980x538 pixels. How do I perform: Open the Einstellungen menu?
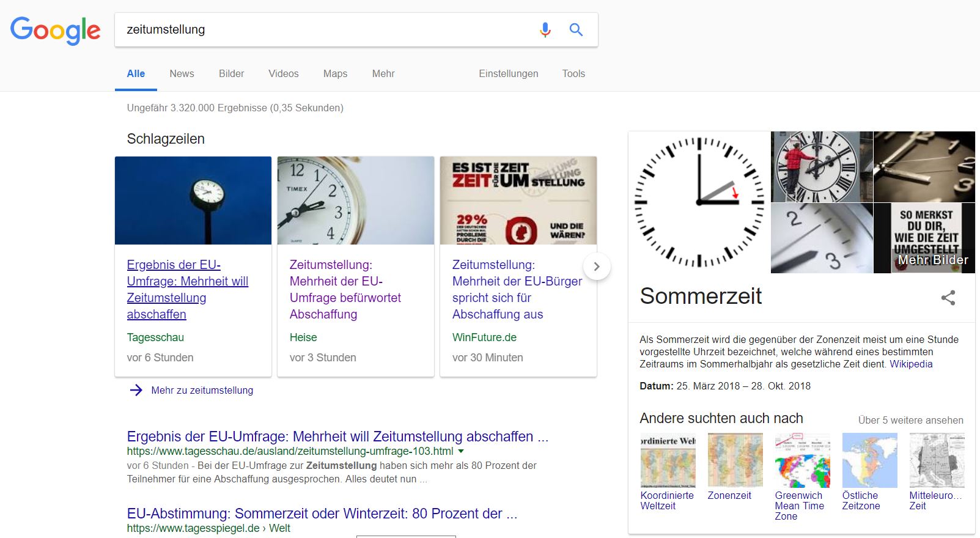[508, 73]
